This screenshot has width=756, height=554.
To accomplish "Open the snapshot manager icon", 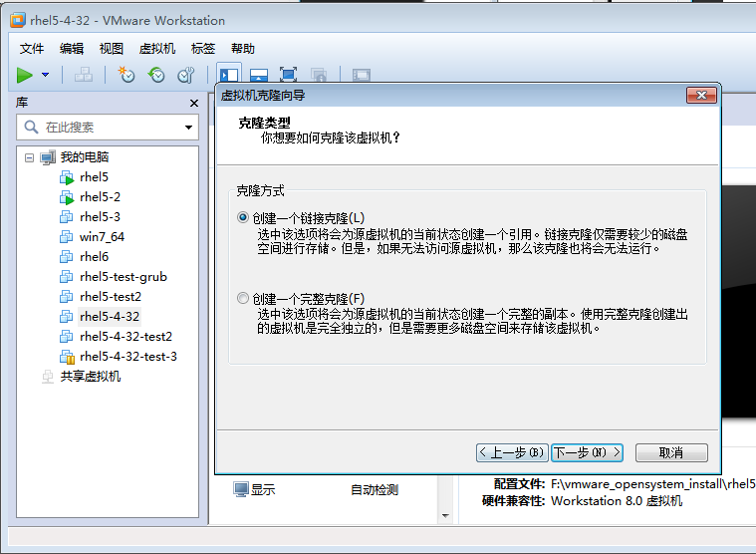I will [x=186, y=75].
